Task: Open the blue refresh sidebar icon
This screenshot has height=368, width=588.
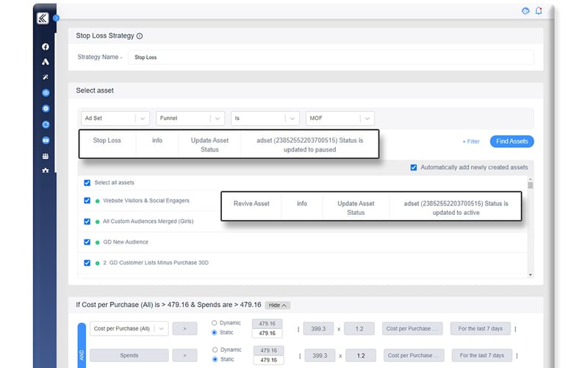Action: tap(46, 124)
